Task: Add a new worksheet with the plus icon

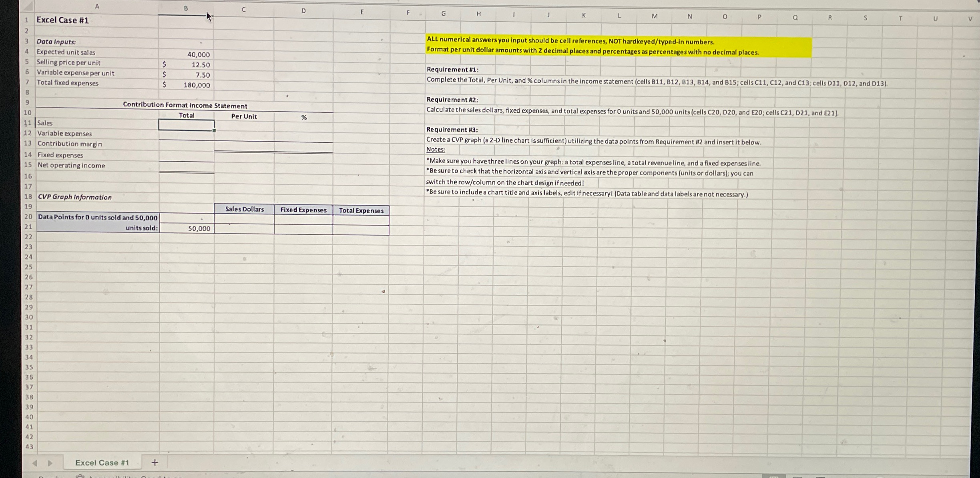Action: pyautogui.click(x=155, y=462)
